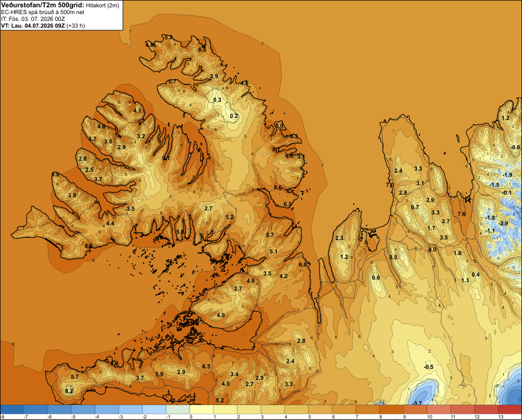Click the -2.9 temperature label on the map
The width and height of the screenshot is (522, 420).
[503, 223]
